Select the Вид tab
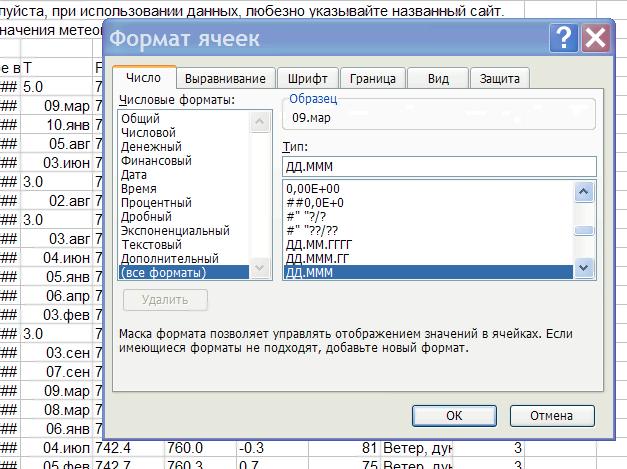The image size is (627, 469). pos(438,79)
